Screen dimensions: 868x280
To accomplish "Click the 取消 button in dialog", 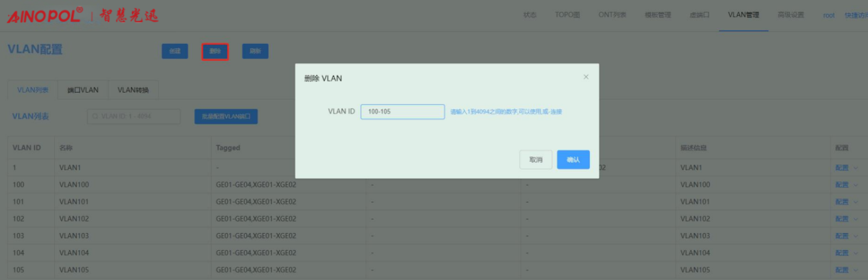I will 536,160.
